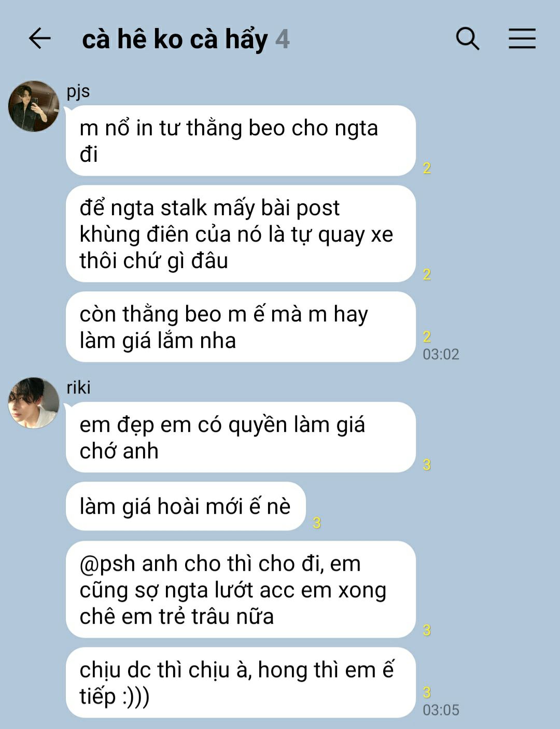The width and height of the screenshot is (560, 729).
Task: Tap message 'còn thằng beo m ế'
Action: point(241,327)
